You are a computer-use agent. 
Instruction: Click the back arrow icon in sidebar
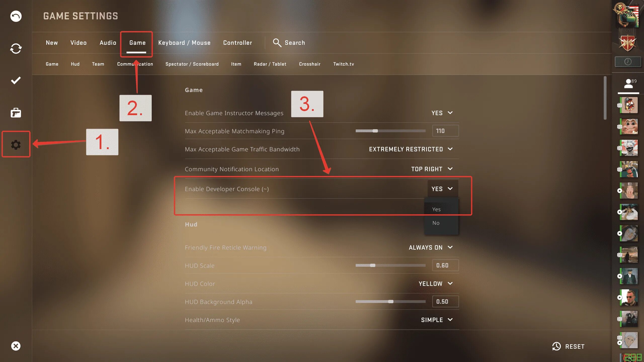point(16,16)
